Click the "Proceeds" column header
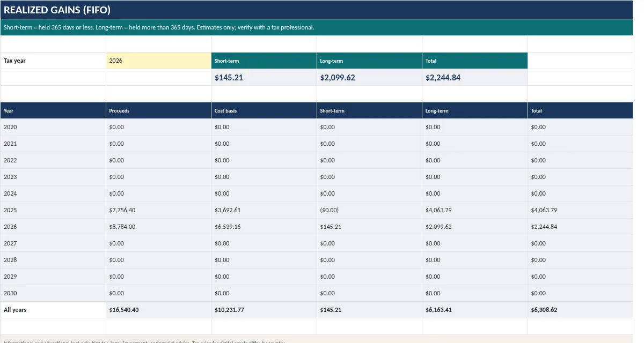The height and width of the screenshot is (343, 644). [158, 110]
